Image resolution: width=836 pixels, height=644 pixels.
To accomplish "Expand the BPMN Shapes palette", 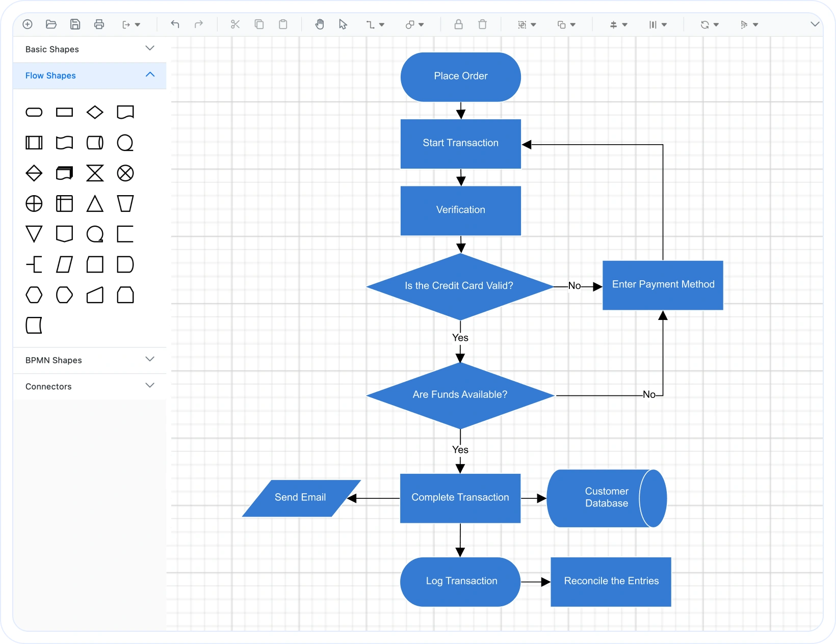I will pyautogui.click(x=90, y=360).
